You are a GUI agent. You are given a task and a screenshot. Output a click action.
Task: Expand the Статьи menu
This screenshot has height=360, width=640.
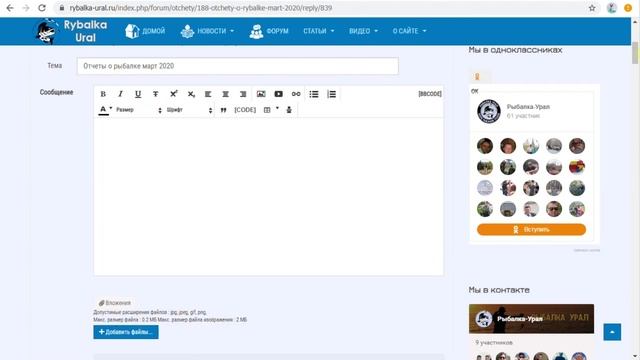tap(319, 31)
